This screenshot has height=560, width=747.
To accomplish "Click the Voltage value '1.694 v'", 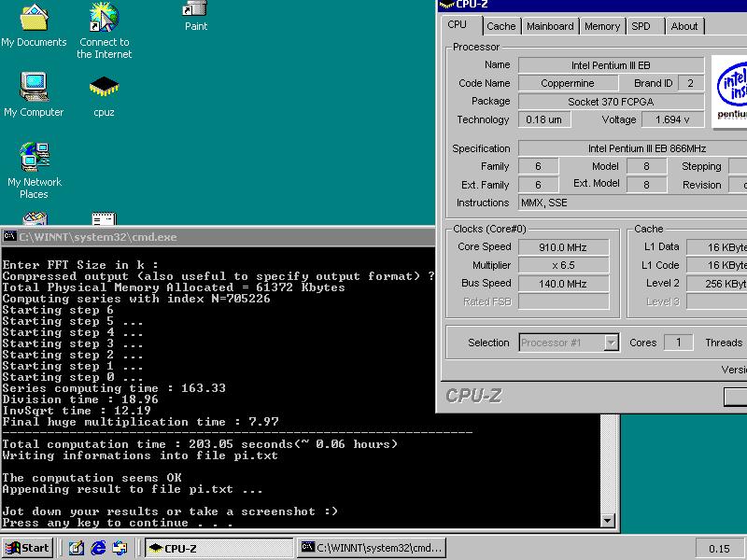I will click(x=672, y=119).
